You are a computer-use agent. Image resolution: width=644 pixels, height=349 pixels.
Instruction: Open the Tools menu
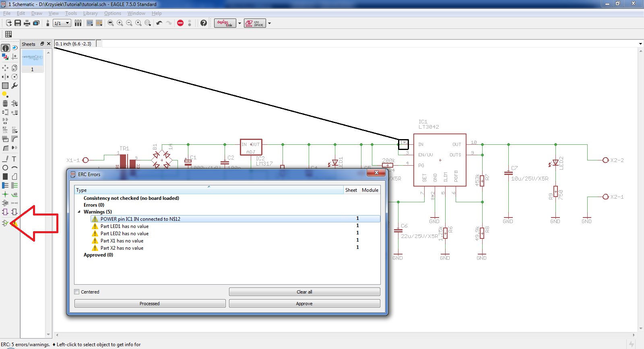[x=71, y=13]
